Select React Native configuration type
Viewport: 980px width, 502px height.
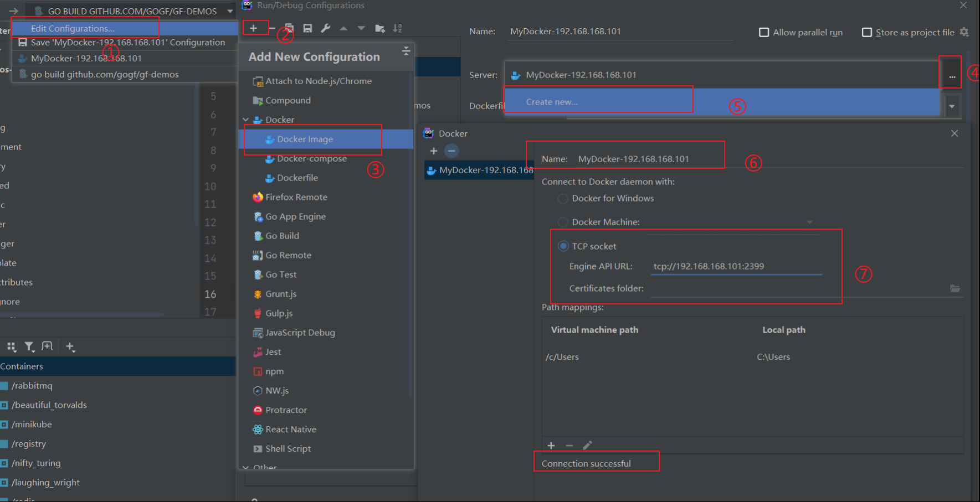[326, 429]
